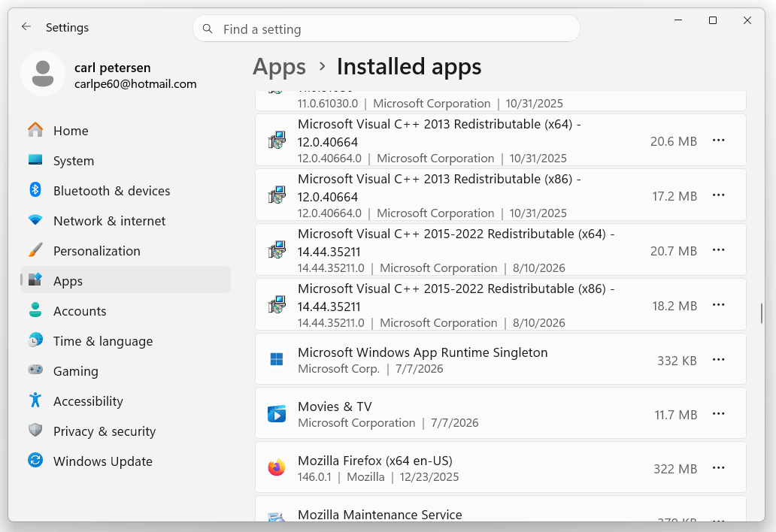Click the Accounts person icon
Screen dimensions: 776x532
tap(35, 310)
